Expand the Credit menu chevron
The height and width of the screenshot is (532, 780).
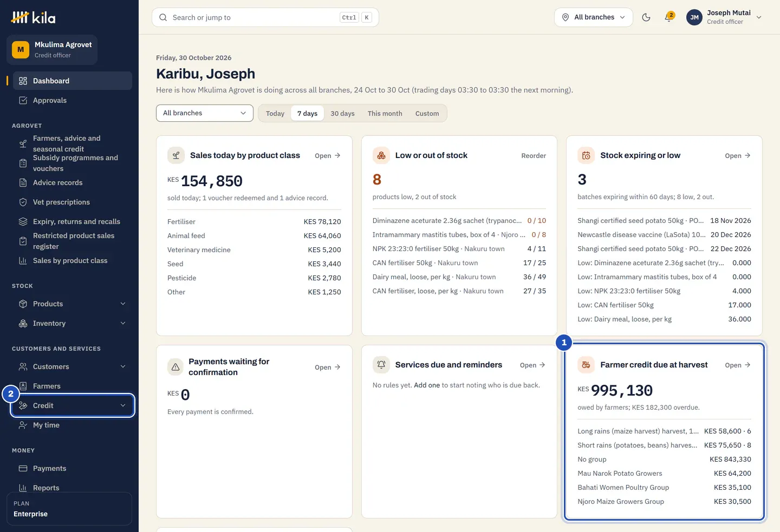click(x=123, y=405)
